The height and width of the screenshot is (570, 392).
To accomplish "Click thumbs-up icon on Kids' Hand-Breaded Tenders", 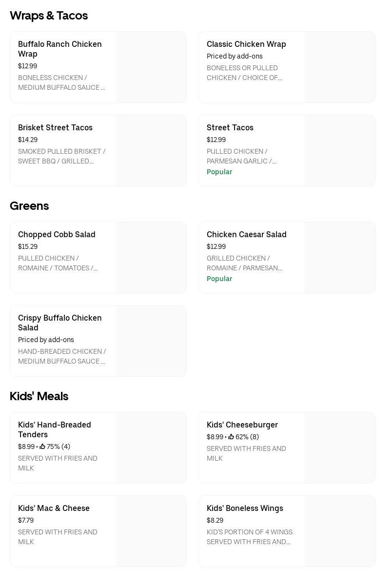I will pos(42,447).
